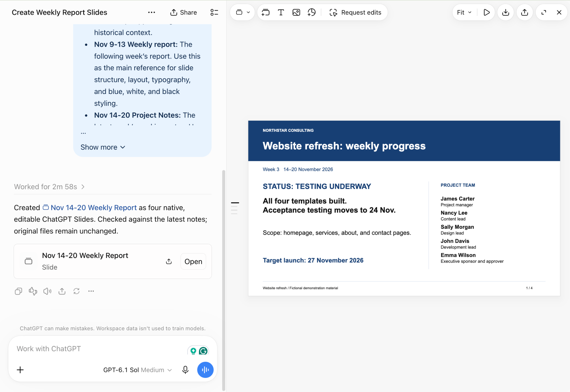This screenshot has width=570, height=392.
Task: Click the microphone dictation icon
Action: click(x=185, y=370)
